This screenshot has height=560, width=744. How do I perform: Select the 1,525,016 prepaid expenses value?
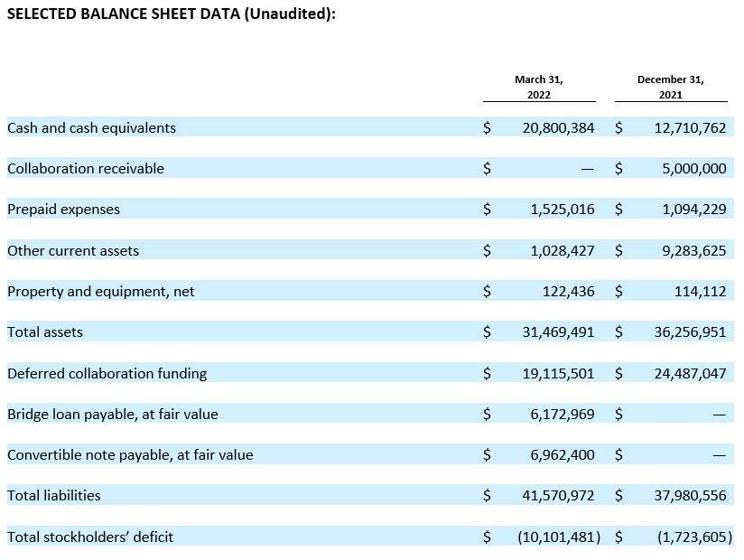point(562,209)
